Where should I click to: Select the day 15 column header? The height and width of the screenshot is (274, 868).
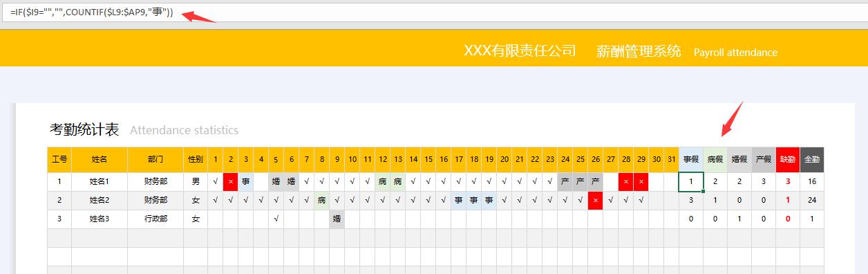428,159
